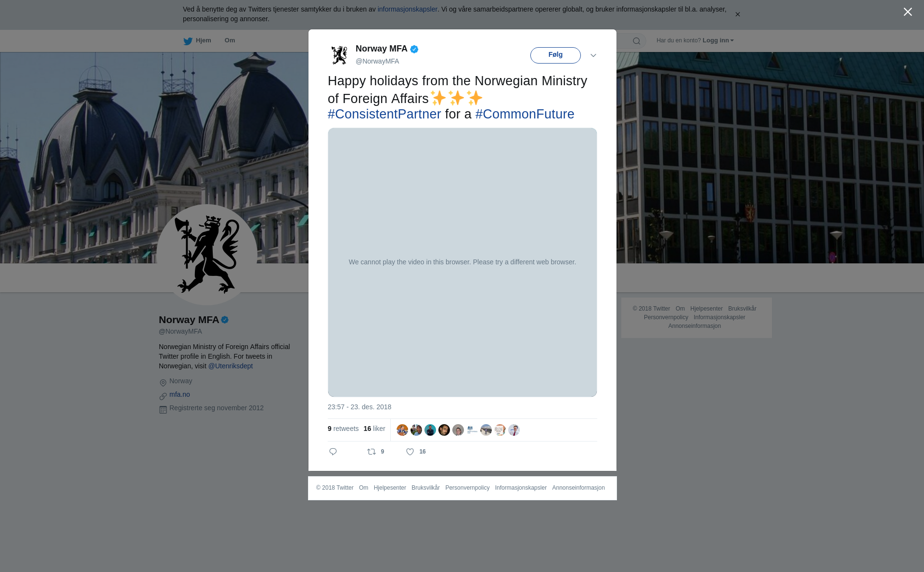Open Norway MFA avatar in tweet header
The width and height of the screenshot is (924, 572).
339,55
